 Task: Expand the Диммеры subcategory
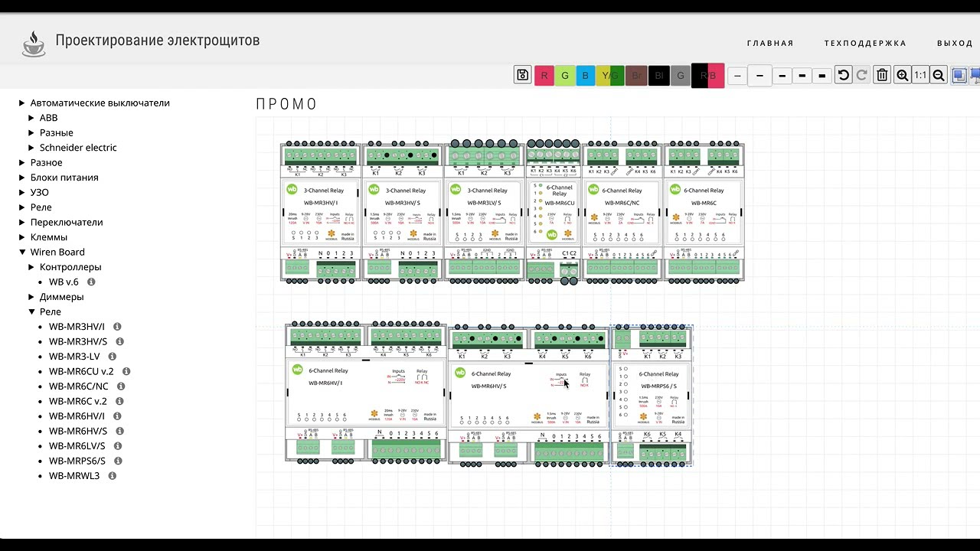point(31,297)
